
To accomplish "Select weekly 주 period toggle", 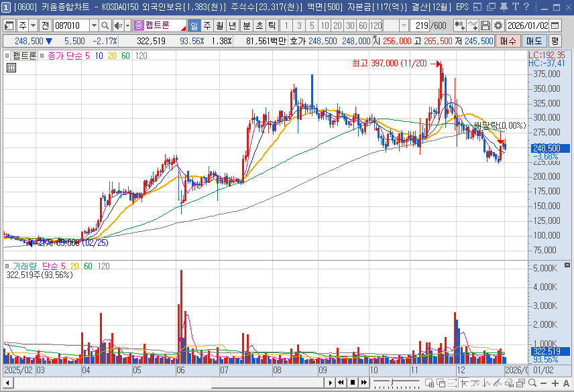I will [x=207, y=25].
